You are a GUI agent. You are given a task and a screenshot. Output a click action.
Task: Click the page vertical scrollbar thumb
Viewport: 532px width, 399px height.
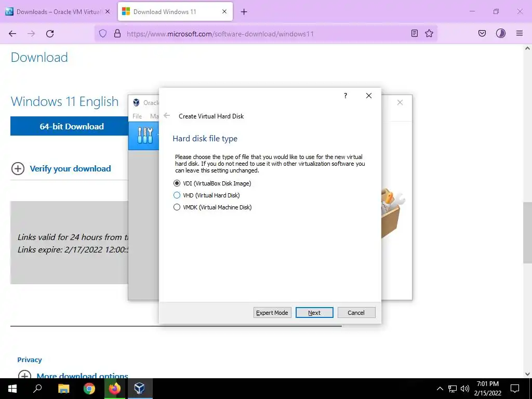[528, 232]
